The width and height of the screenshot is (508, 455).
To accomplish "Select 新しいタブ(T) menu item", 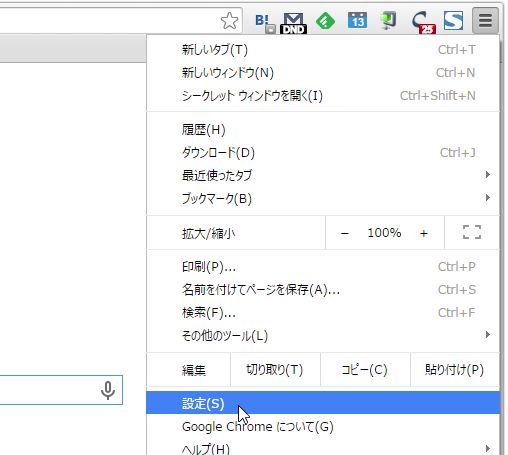I will (323, 50).
